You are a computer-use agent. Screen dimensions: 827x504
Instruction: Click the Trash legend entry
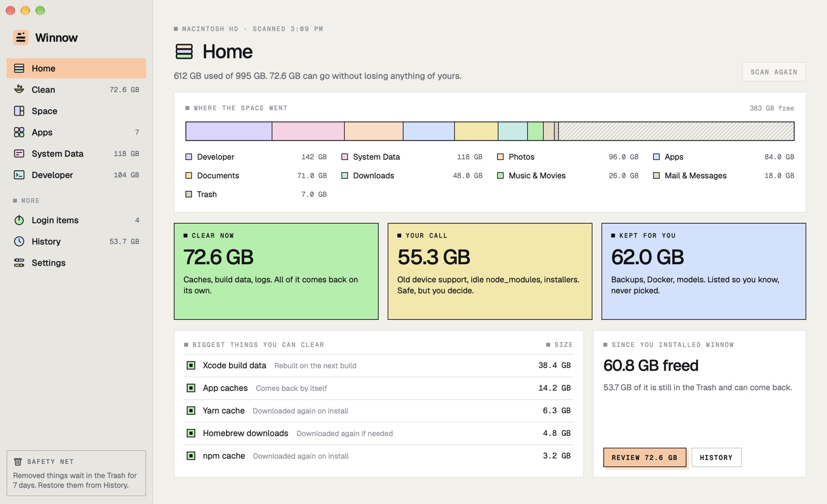pyautogui.click(x=256, y=194)
